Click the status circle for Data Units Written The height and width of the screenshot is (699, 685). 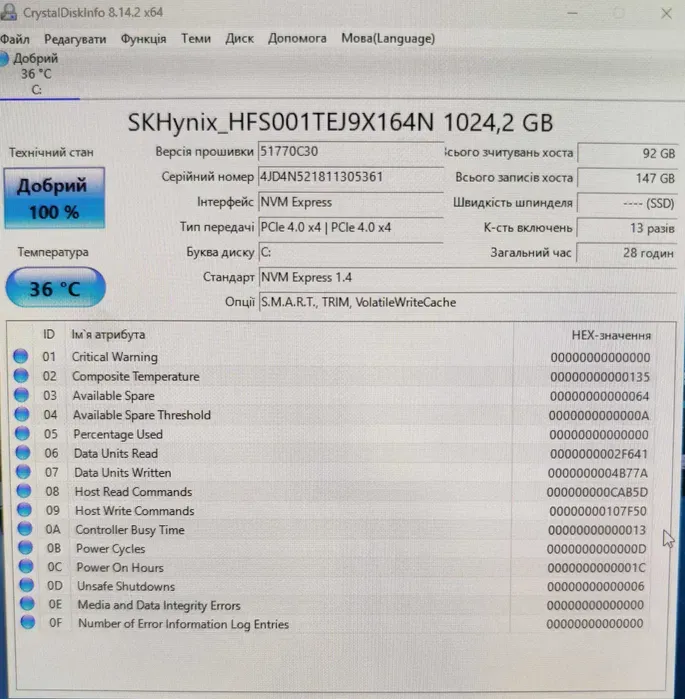(x=23, y=471)
